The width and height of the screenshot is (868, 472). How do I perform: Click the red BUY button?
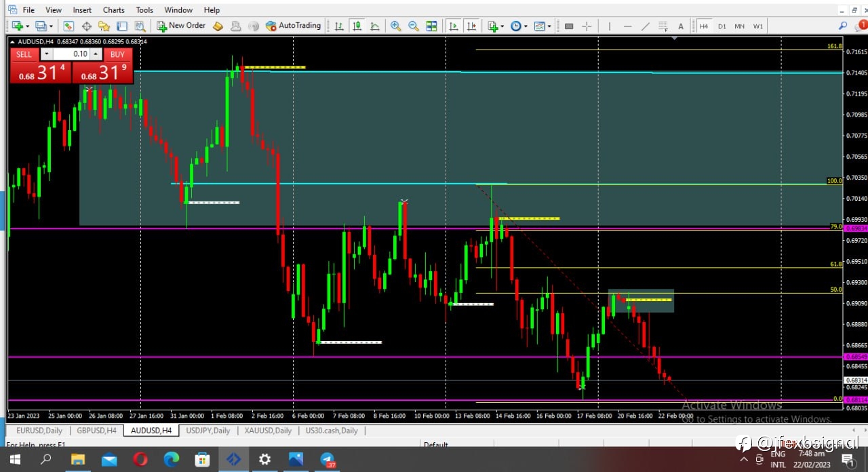(x=117, y=54)
